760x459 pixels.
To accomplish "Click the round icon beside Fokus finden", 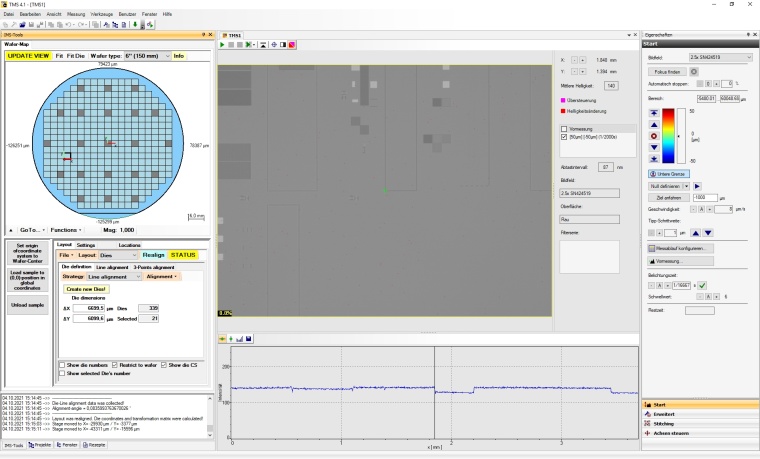I will (x=693, y=71).
